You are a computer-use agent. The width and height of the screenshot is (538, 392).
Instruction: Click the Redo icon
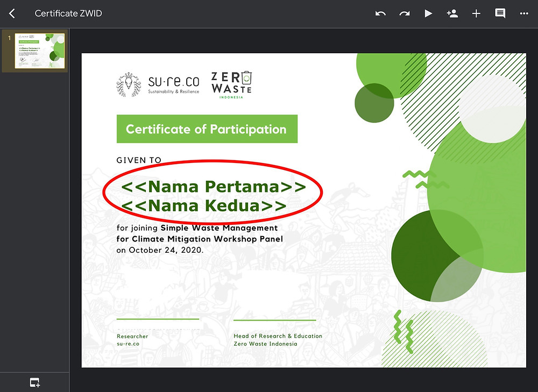coord(405,14)
